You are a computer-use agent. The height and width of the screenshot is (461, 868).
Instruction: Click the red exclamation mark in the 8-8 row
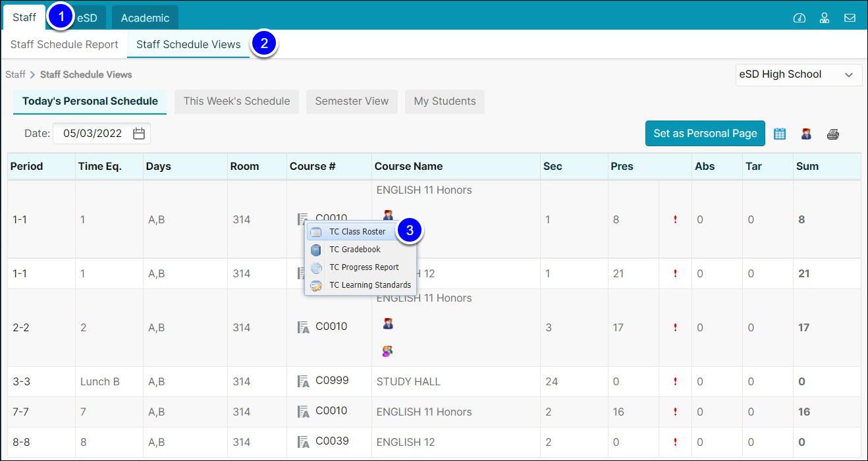(x=675, y=442)
